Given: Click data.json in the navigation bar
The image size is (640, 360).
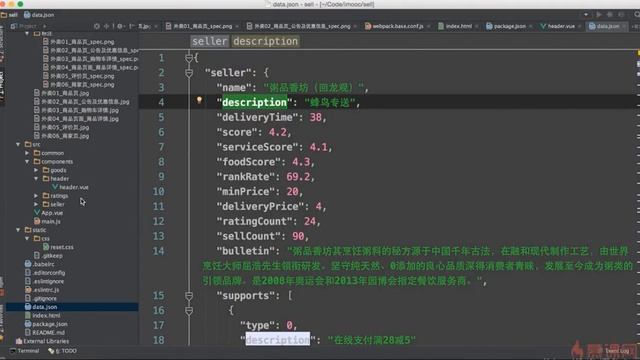Looking at the screenshot, I should (39, 15).
